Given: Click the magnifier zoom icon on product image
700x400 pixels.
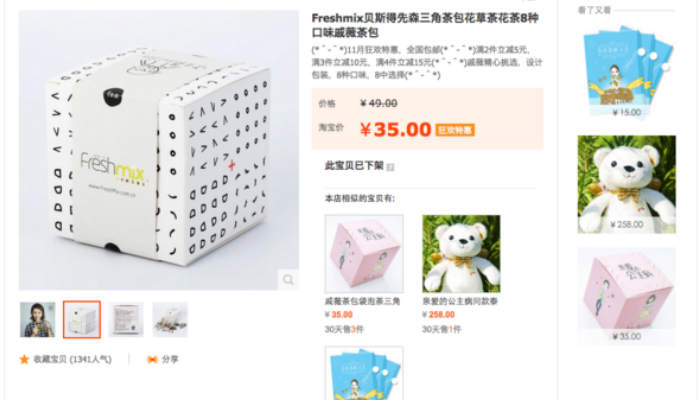Looking at the screenshot, I should pos(288,280).
